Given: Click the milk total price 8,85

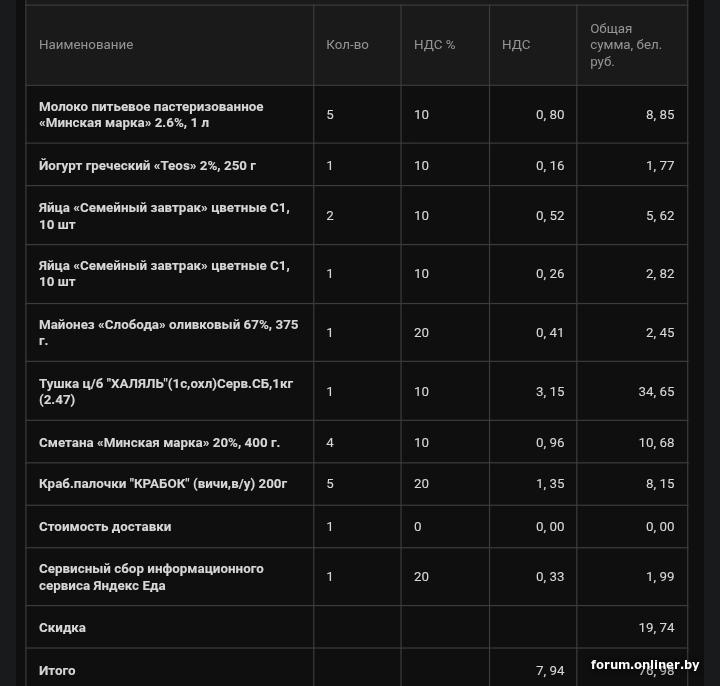Looking at the screenshot, I should pos(660,115).
